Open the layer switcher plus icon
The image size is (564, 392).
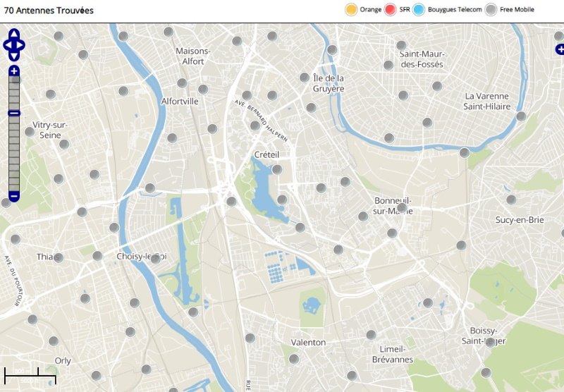pos(560,49)
